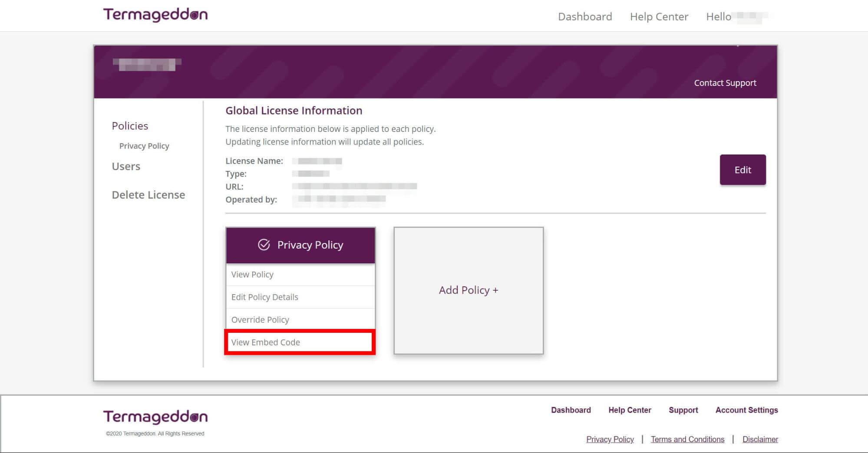868x453 pixels.
Task: Go to Users in the sidebar
Action: pos(126,166)
